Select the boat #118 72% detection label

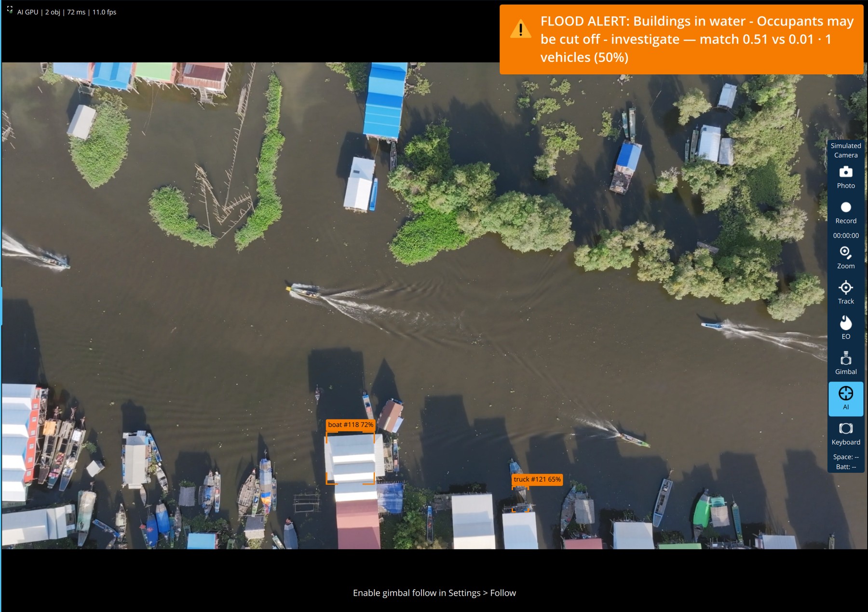pos(351,425)
